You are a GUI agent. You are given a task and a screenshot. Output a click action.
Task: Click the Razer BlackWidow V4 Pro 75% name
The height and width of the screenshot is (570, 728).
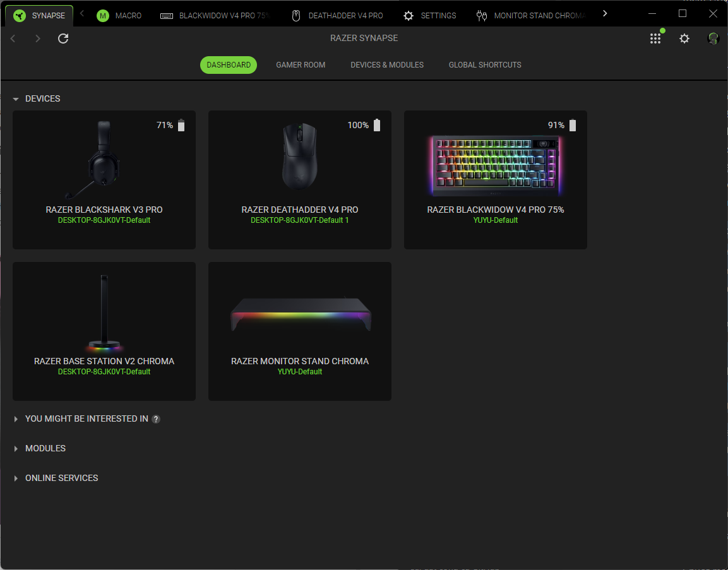[x=496, y=210]
